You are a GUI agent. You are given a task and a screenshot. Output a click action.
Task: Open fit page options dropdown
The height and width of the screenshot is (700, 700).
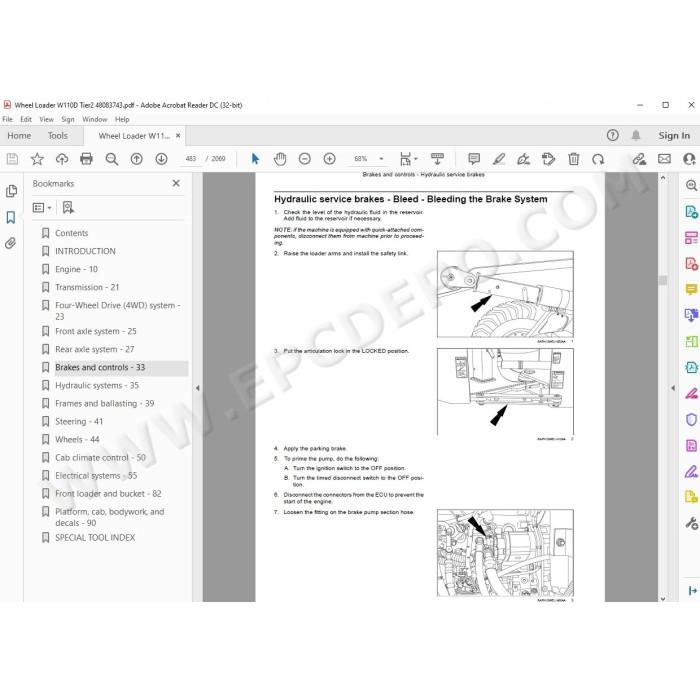[408, 158]
